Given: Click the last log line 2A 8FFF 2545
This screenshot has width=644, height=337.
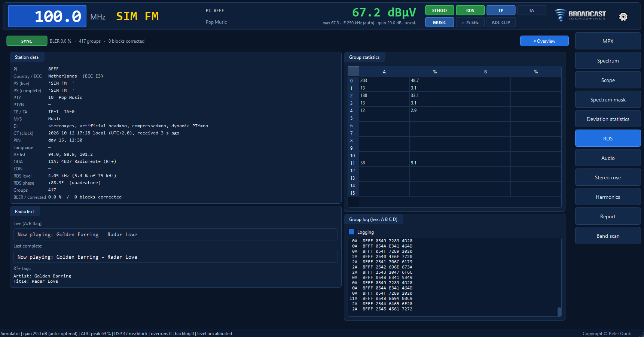Looking at the screenshot, I should click(382, 309).
